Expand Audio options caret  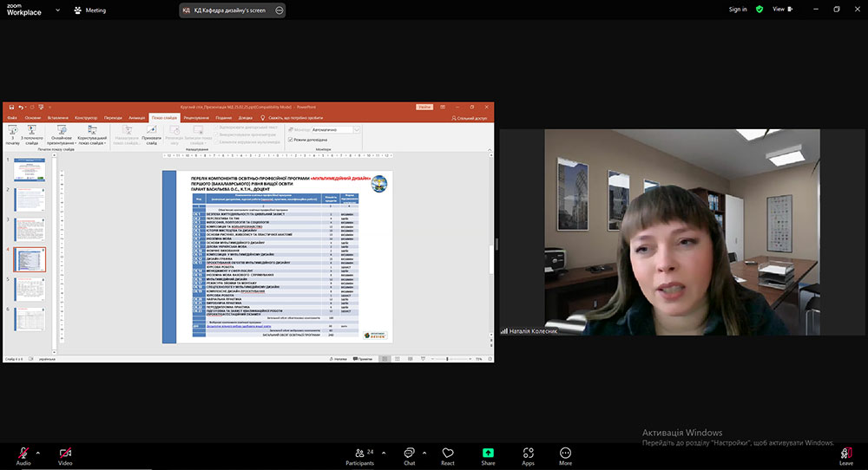[37, 453]
